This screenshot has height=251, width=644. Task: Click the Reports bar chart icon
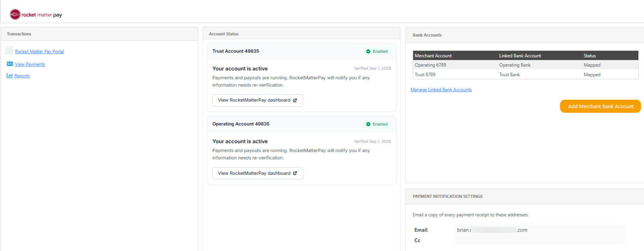(x=10, y=75)
